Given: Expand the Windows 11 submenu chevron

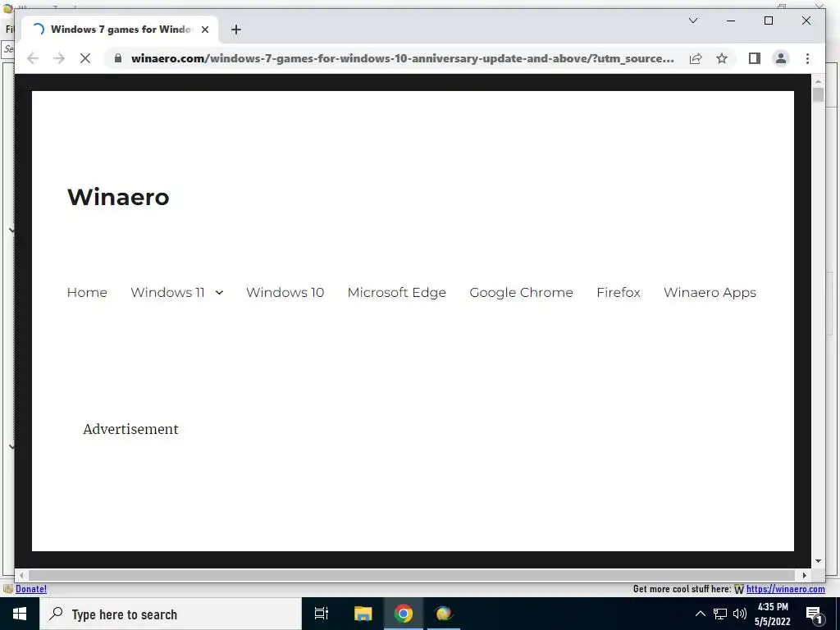Looking at the screenshot, I should point(219,293).
